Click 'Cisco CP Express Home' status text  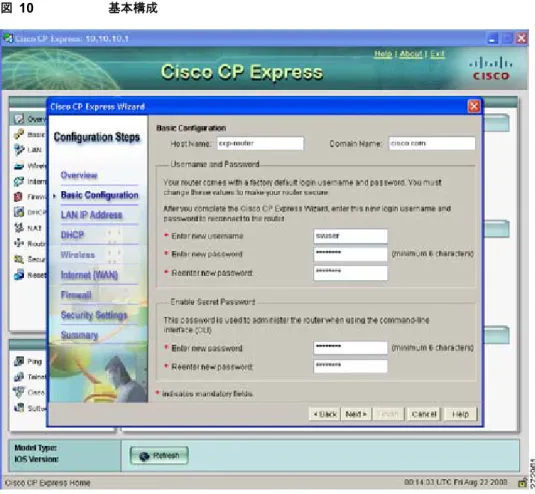[x=47, y=483]
